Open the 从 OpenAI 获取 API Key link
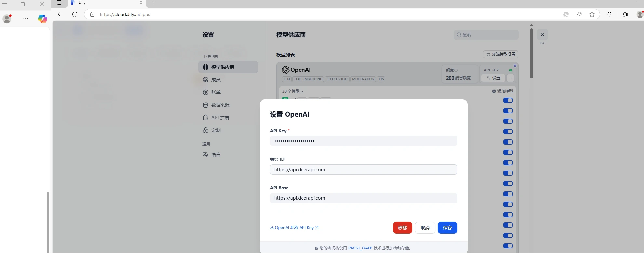644x253 pixels. click(294, 228)
